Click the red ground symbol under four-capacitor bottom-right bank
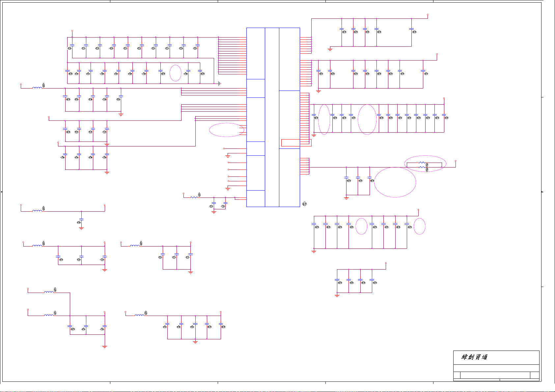Viewport: 555px width, 392px height. click(x=337, y=296)
